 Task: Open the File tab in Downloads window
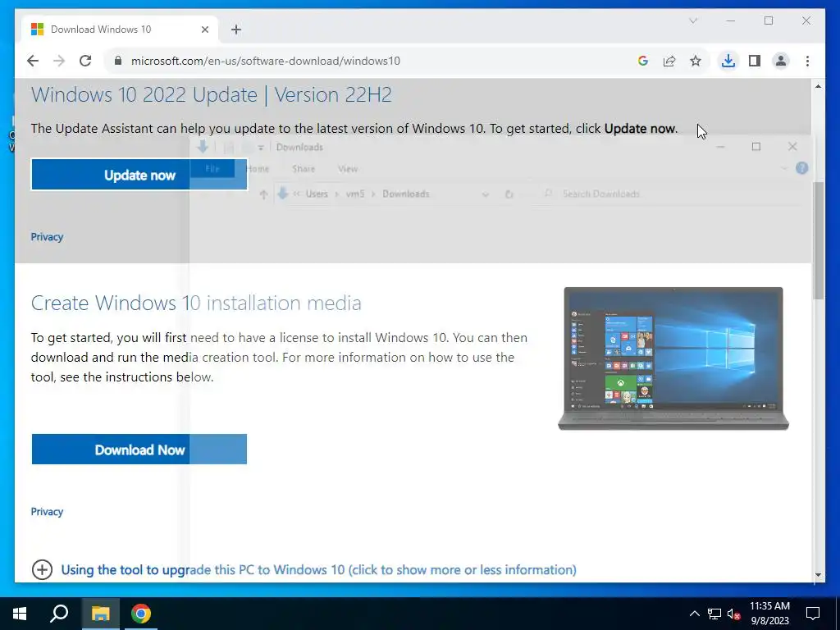coord(212,169)
